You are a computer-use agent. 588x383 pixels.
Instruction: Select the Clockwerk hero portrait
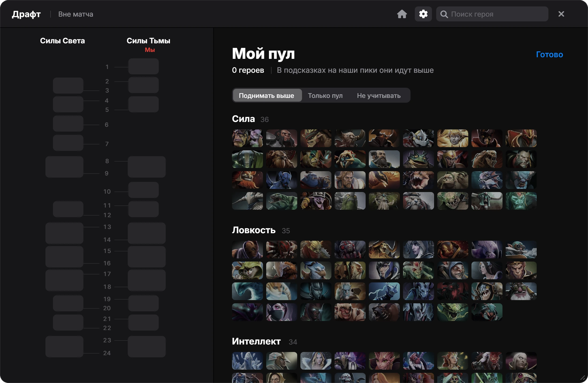click(x=418, y=138)
